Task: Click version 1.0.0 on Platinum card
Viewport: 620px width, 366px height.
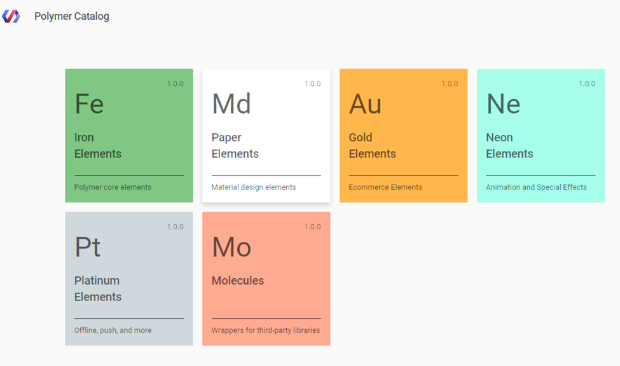Action: (x=175, y=226)
